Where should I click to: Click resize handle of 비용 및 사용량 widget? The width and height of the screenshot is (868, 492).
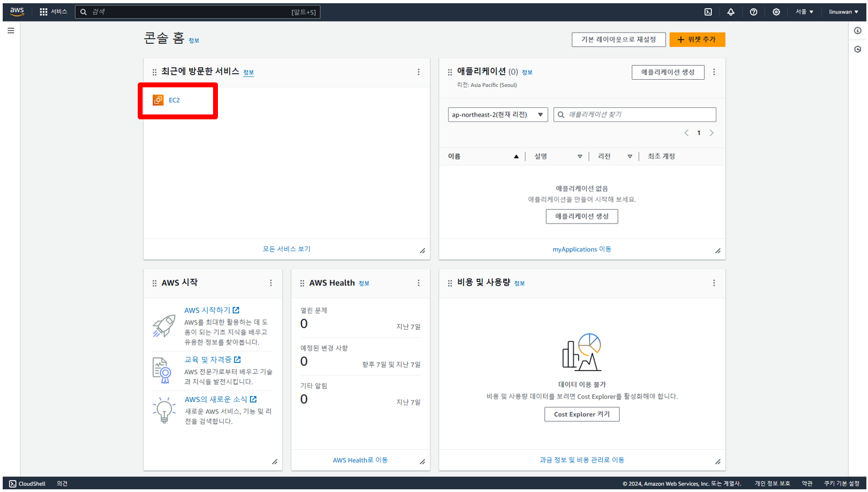tap(718, 462)
